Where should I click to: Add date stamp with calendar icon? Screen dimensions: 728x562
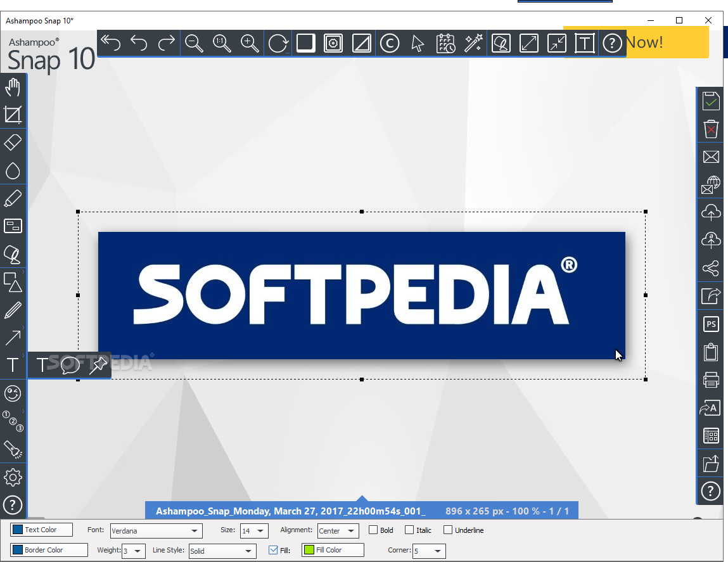coord(445,43)
